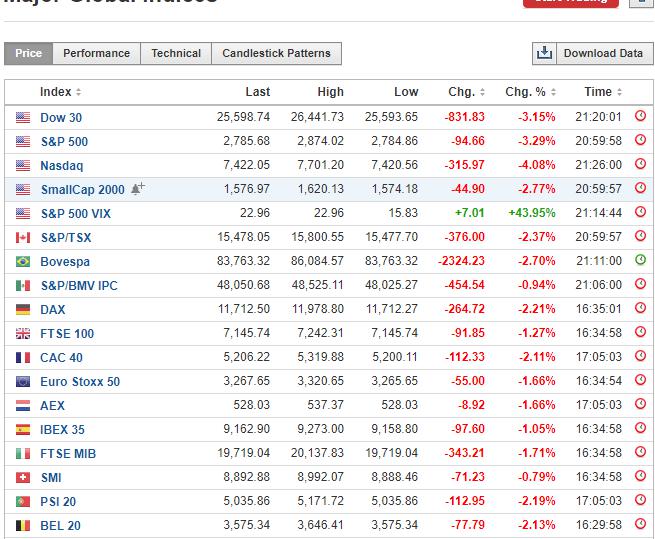The image size is (655, 539).
Task: Select the Price tab
Action: (x=28, y=53)
